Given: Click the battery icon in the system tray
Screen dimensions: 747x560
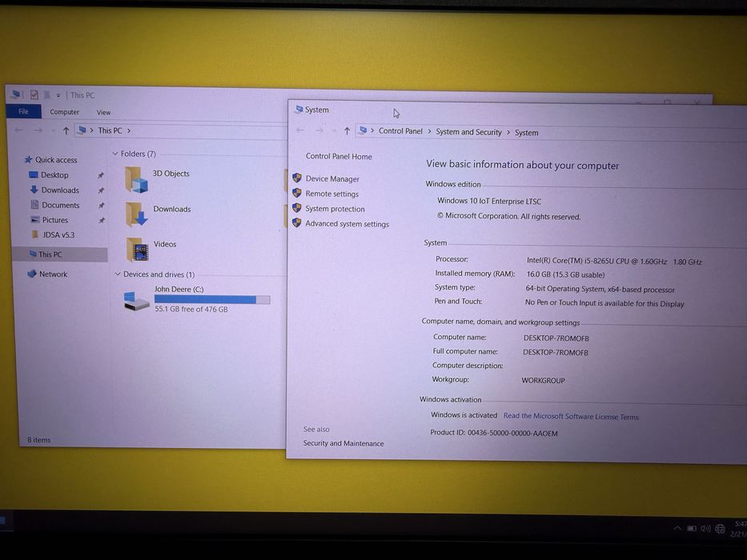Looking at the screenshot, I should click(691, 528).
